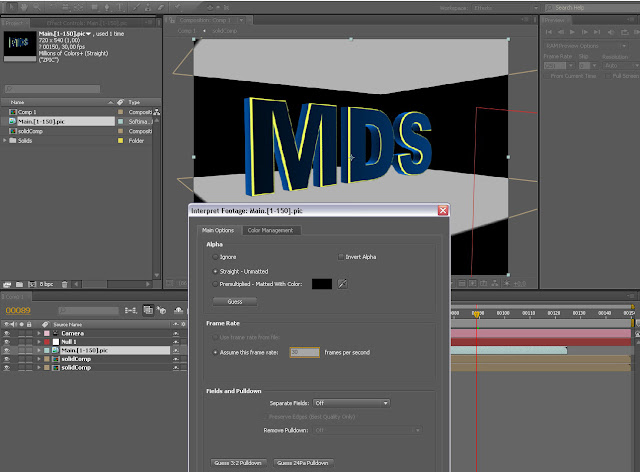Expand the Camera layer properties
The height and width of the screenshot is (472, 640).
(x=39, y=333)
